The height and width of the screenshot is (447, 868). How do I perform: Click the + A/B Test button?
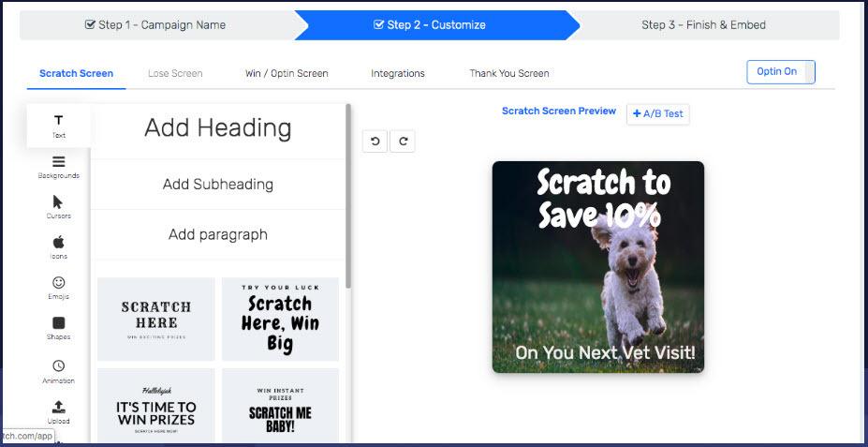658,114
